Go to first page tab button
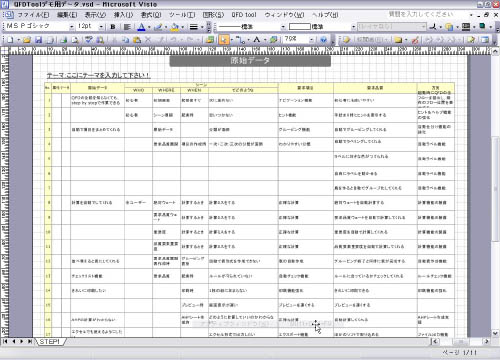Screen dimensions: 500x360 point(5,342)
